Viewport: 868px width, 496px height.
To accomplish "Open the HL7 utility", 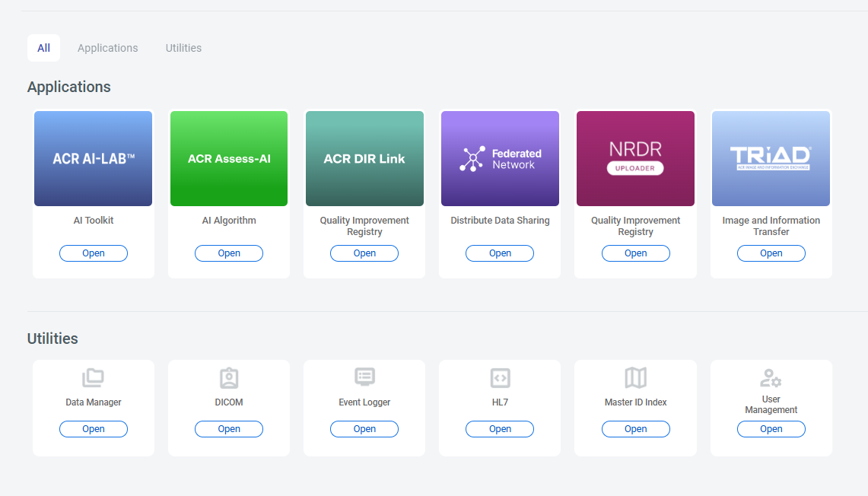I will coord(500,429).
